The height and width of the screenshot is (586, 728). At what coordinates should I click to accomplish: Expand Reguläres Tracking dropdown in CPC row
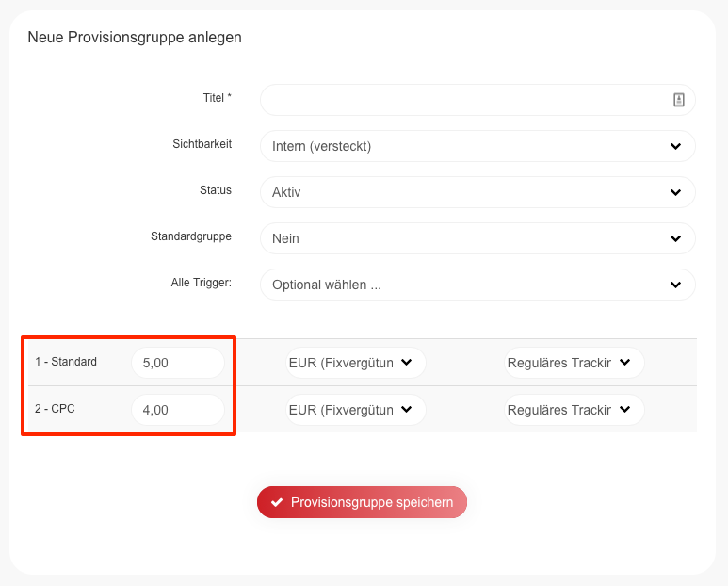point(572,410)
